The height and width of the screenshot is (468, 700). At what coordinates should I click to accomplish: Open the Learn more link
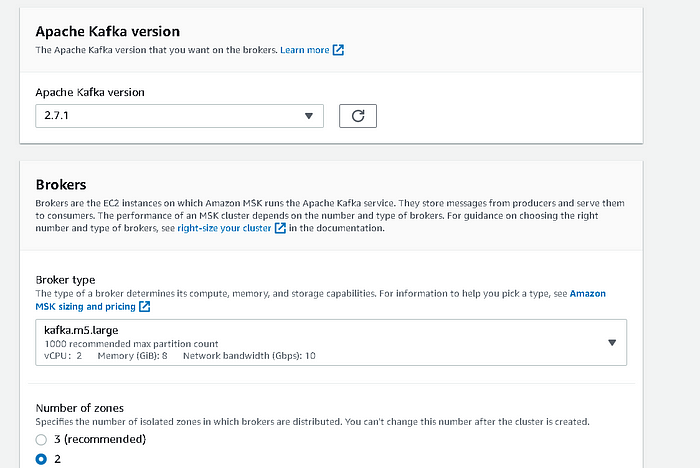point(305,50)
